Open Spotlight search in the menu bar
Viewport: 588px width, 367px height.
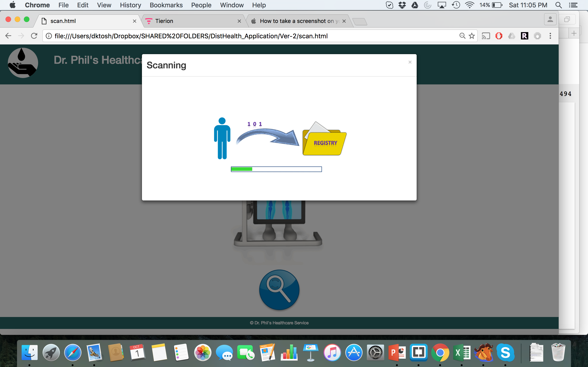558,5
